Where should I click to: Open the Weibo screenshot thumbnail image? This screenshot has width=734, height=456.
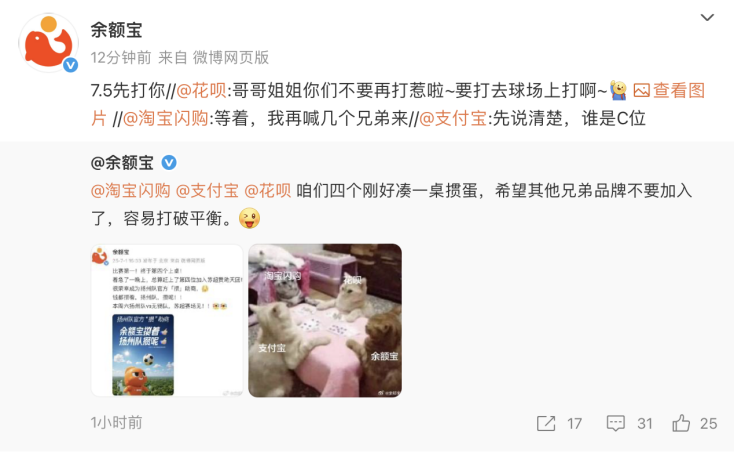tap(167, 320)
